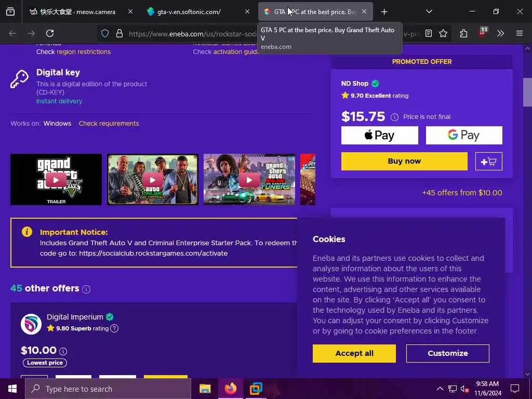
Task: Open Firefox application hamburger menu
Action: tap(520, 33)
